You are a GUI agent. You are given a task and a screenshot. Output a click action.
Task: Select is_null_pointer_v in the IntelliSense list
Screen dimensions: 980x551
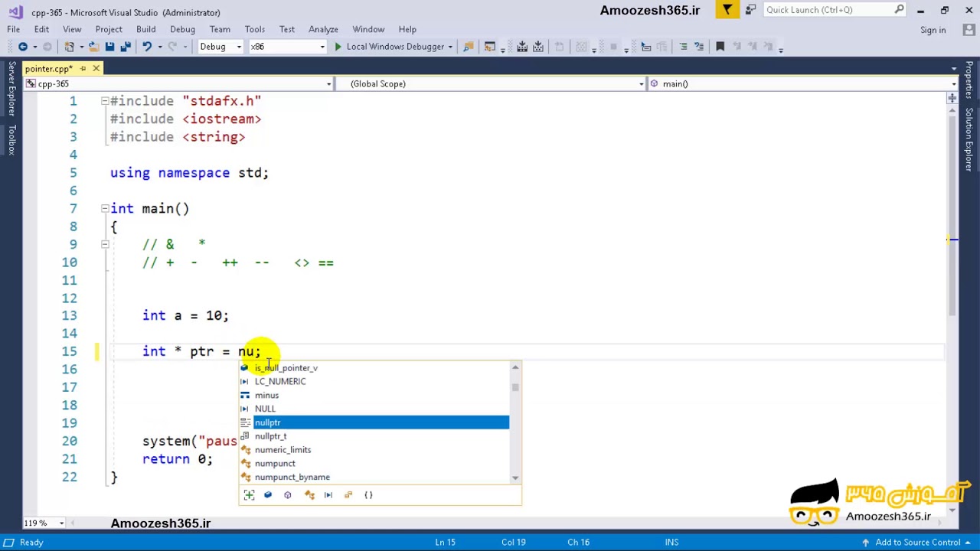click(374, 368)
